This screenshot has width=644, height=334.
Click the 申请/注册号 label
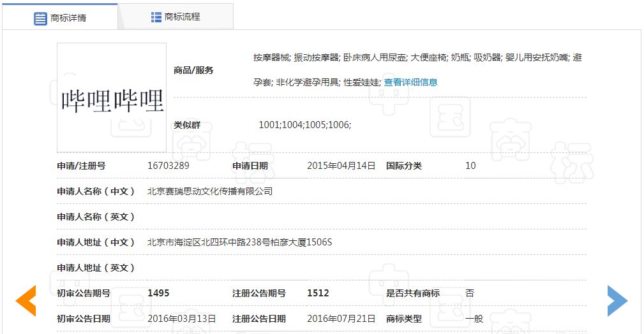click(81, 166)
